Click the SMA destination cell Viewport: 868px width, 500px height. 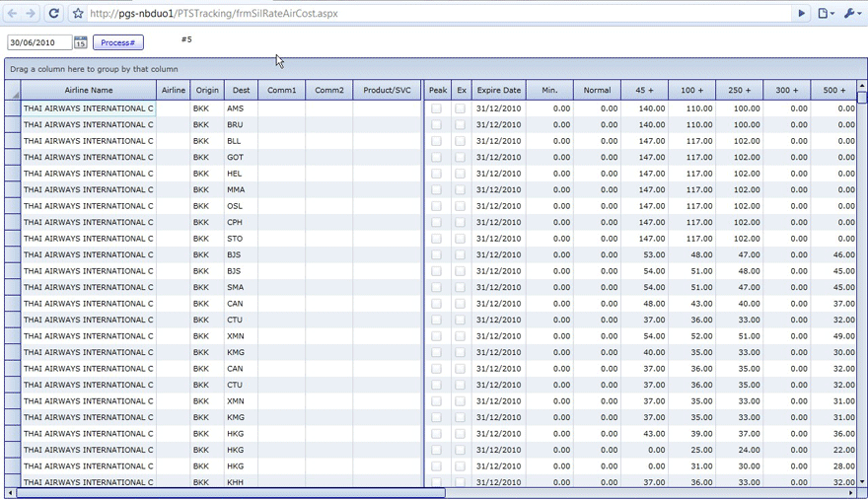[241, 287]
